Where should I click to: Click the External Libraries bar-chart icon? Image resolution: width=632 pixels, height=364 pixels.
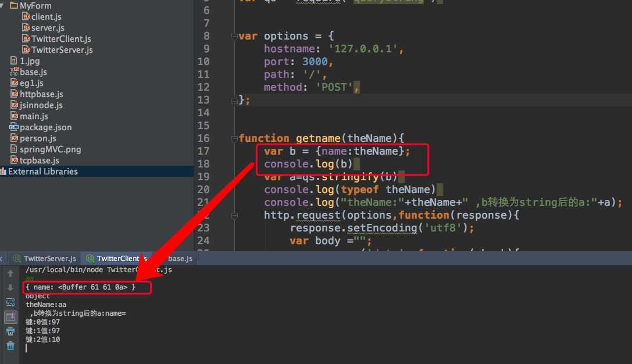tap(3, 172)
